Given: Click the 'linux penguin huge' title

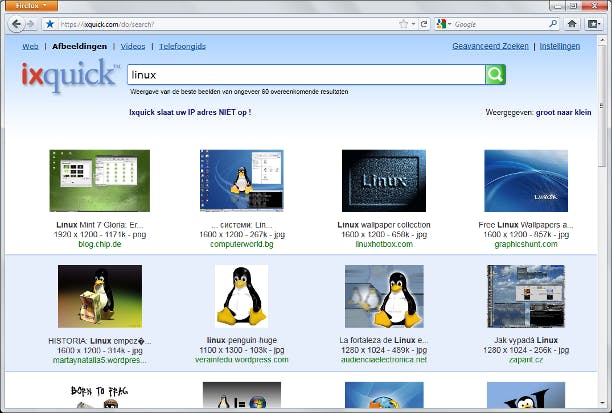Looking at the screenshot, I should click(x=242, y=340).
